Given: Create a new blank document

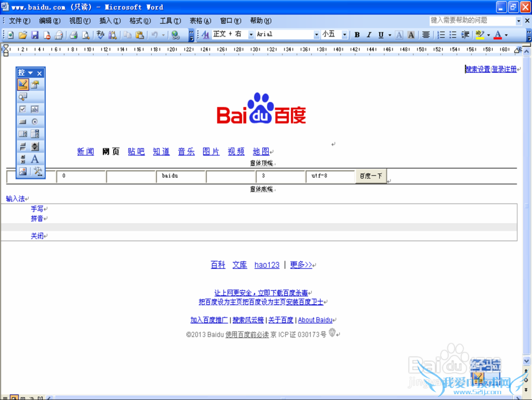Looking at the screenshot, I should click(x=11, y=35).
